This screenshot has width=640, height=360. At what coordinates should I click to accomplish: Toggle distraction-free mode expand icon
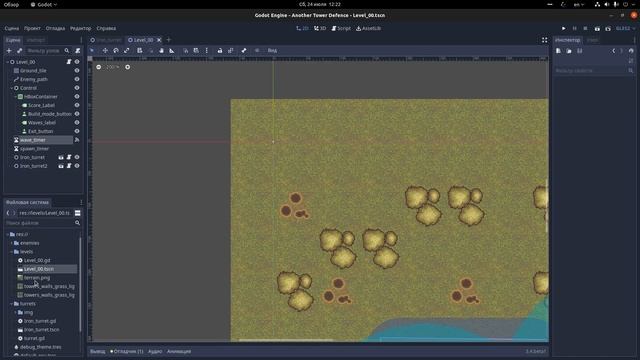point(544,40)
